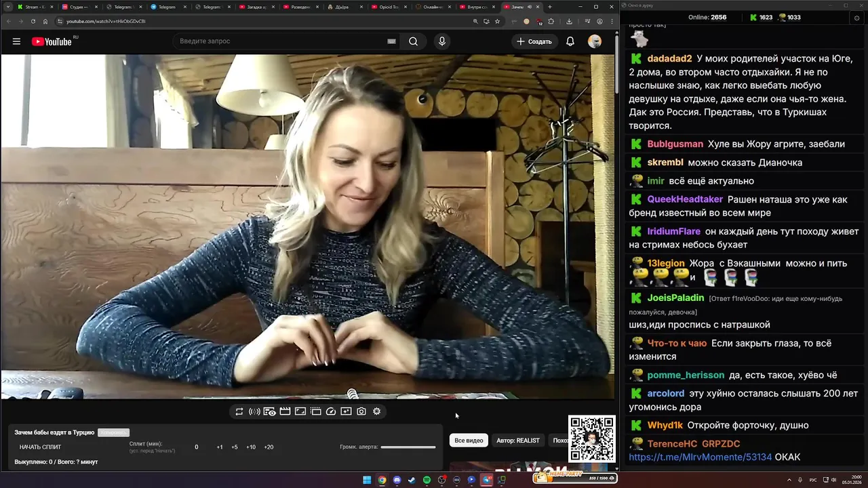Click the YouTube address bar URL
The height and width of the screenshot is (488, 868).
106,21
